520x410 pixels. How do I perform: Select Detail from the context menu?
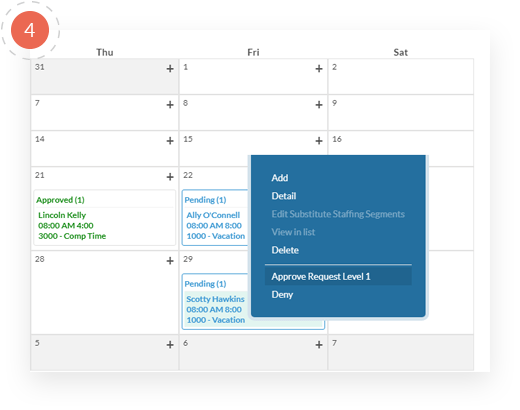tap(284, 196)
